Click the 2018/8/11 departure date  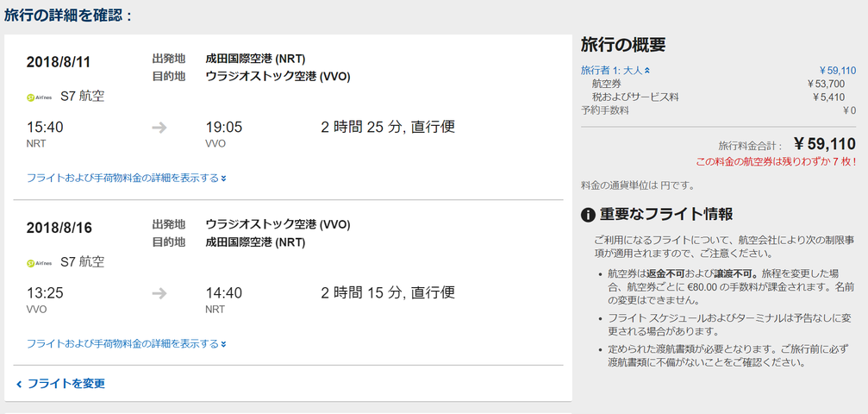pyautogui.click(x=59, y=62)
